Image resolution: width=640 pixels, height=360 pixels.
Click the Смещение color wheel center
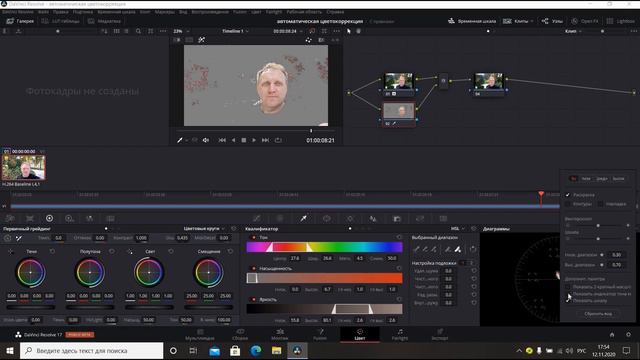pyautogui.click(x=209, y=272)
